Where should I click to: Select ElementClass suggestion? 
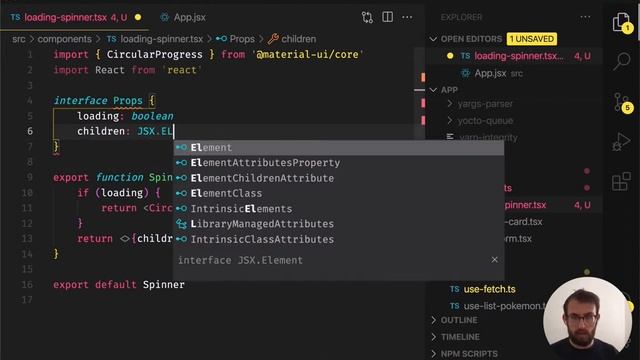pos(339,193)
